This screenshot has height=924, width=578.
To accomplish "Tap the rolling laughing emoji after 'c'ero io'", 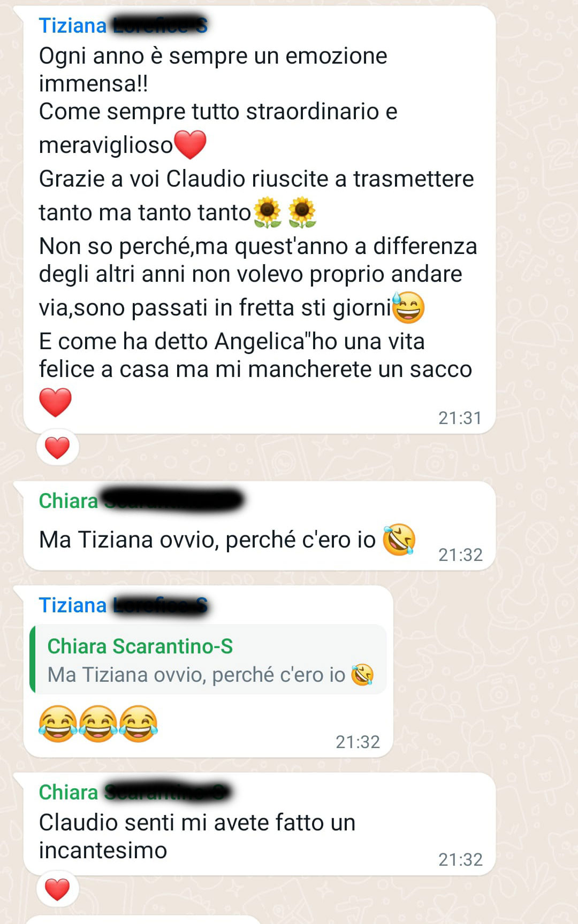I will [399, 539].
